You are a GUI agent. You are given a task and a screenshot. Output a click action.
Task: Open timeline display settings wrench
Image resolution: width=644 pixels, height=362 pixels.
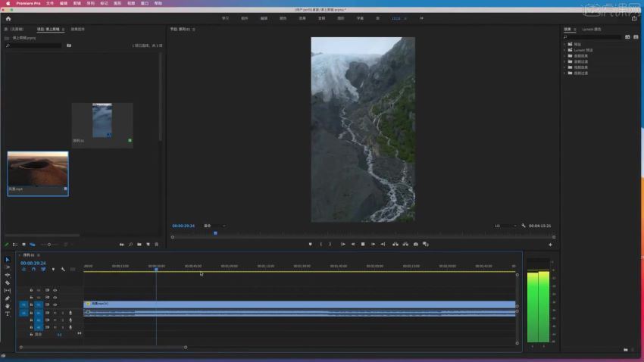point(63,270)
